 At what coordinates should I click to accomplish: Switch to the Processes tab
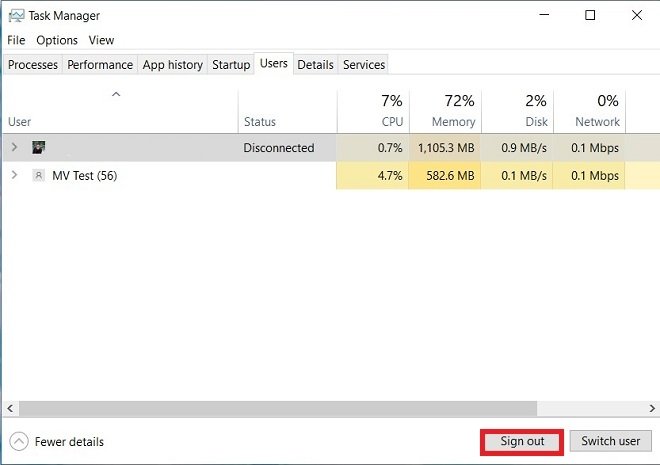coord(33,64)
